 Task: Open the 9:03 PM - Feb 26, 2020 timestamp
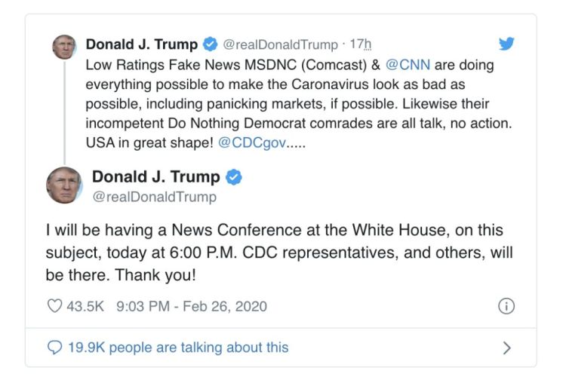pyautogui.click(x=192, y=307)
